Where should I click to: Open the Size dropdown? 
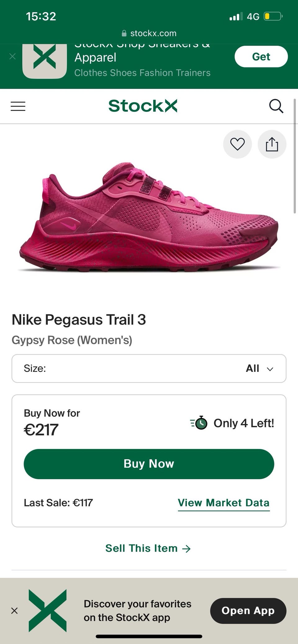click(149, 368)
